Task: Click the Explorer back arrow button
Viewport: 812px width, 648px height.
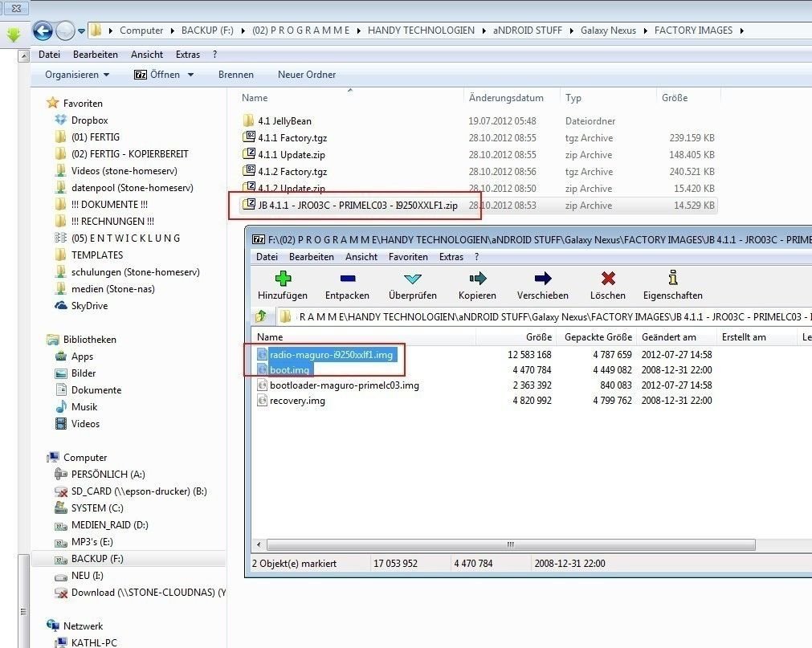Action: pos(43,31)
